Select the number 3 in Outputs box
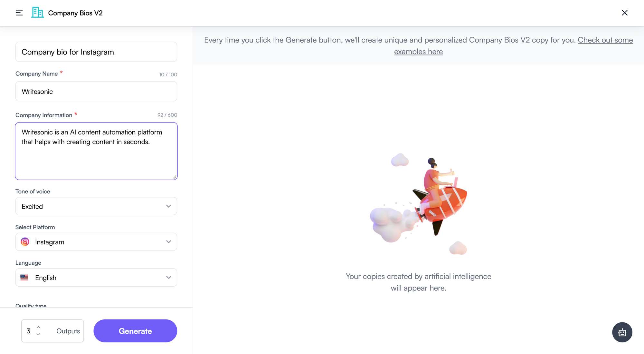Screen dimensions: 644x354 [x=28, y=331]
